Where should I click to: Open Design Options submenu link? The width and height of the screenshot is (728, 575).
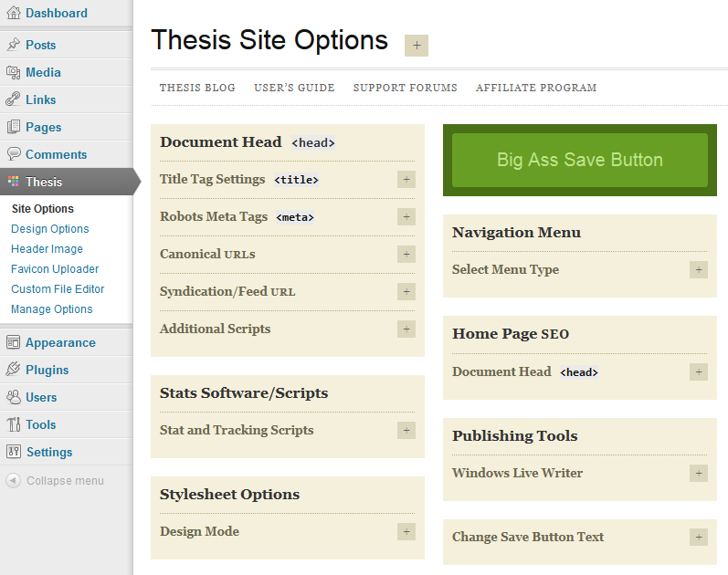pos(50,229)
